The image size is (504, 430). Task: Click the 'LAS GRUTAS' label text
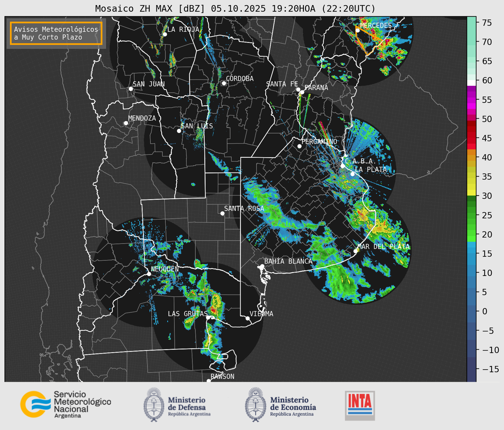pyautogui.click(x=188, y=314)
